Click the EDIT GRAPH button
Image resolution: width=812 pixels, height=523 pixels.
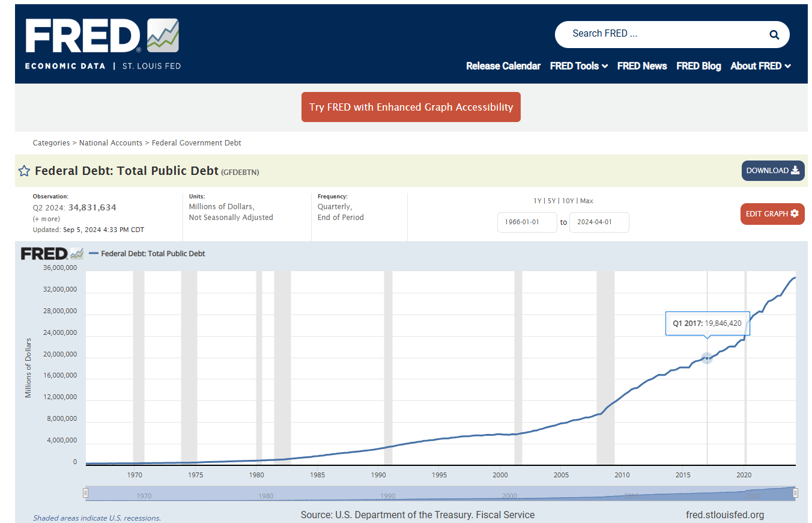[772, 214]
